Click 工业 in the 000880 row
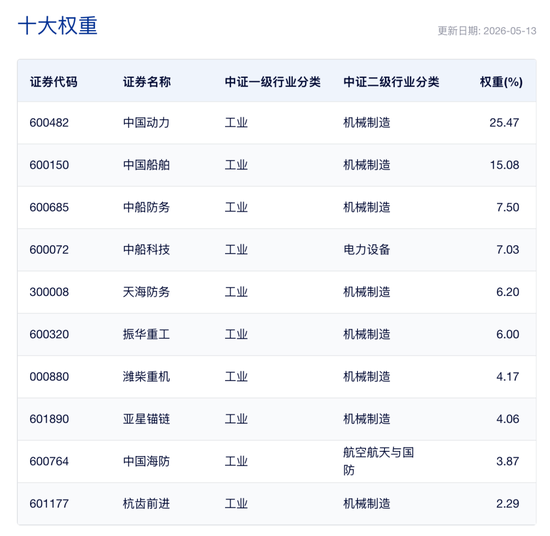Screen dimensions: 550x536 236,377
